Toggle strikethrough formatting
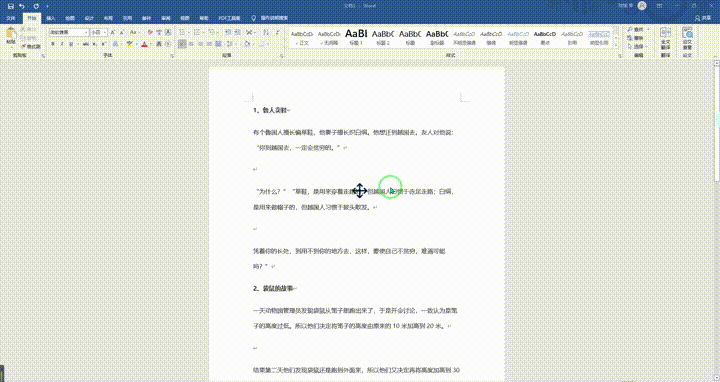This screenshot has height=382, width=720. pyautogui.click(x=85, y=44)
